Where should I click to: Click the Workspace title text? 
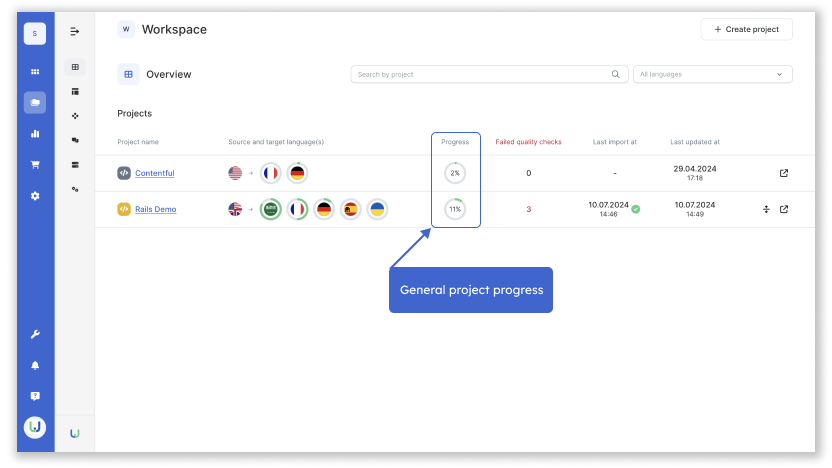point(174,30)
